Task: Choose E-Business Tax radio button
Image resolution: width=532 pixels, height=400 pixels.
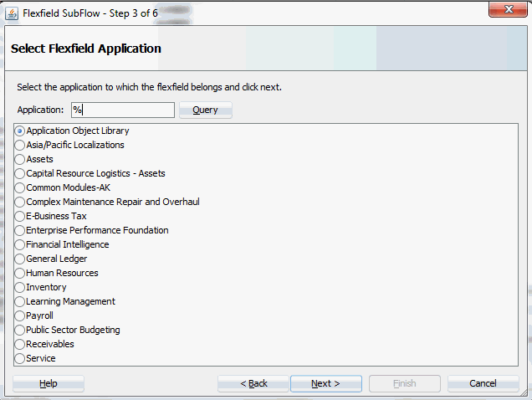Action: [20, 216]
